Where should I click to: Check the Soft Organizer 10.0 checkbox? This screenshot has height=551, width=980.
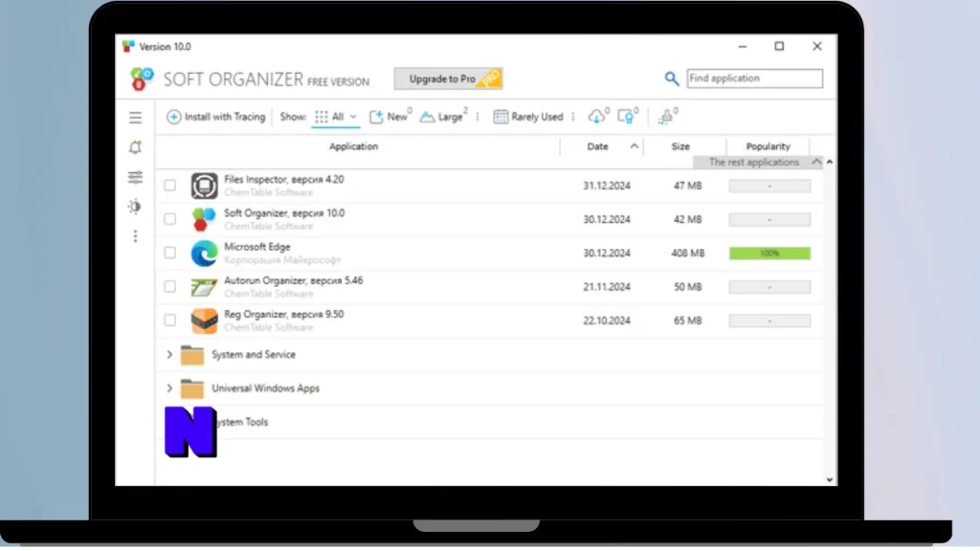coord(170,219)
